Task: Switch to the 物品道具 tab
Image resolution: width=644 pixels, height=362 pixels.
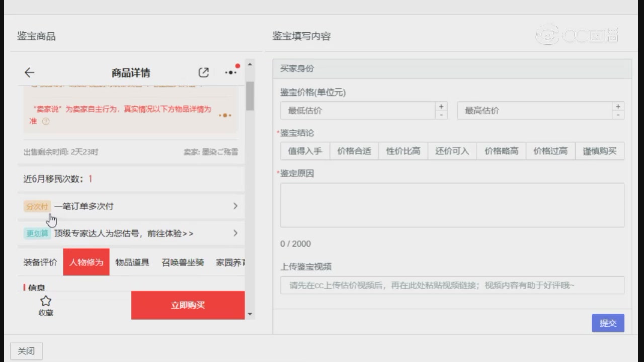Action: coord(132,262)
